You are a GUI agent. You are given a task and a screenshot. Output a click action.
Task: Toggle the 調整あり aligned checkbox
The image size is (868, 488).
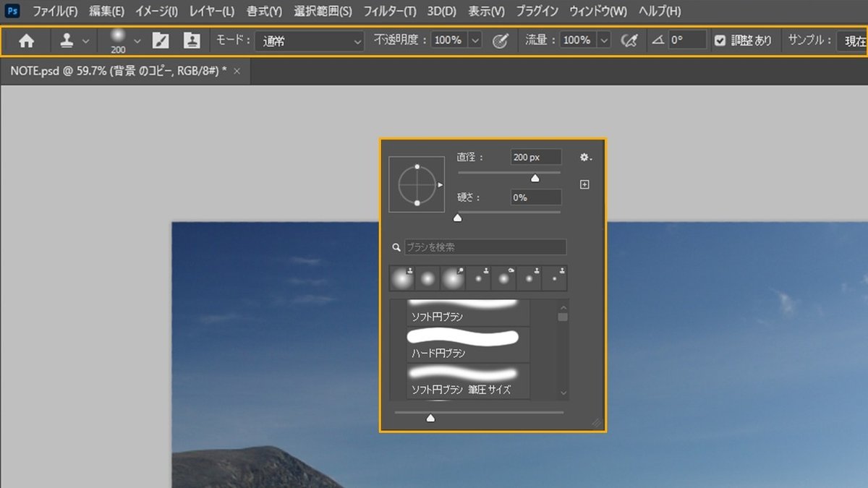(x=720, y=40)
